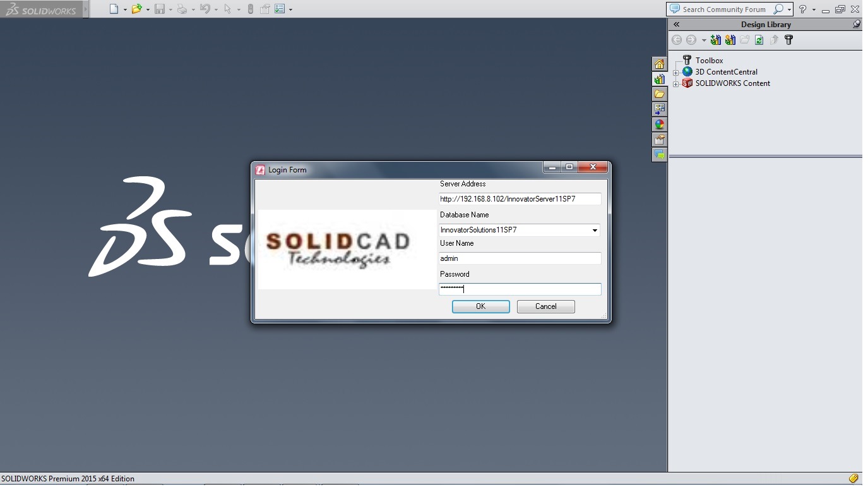Expand the Select tool dropdown arrow
This screenshot has width=868, height=494.
239,9
